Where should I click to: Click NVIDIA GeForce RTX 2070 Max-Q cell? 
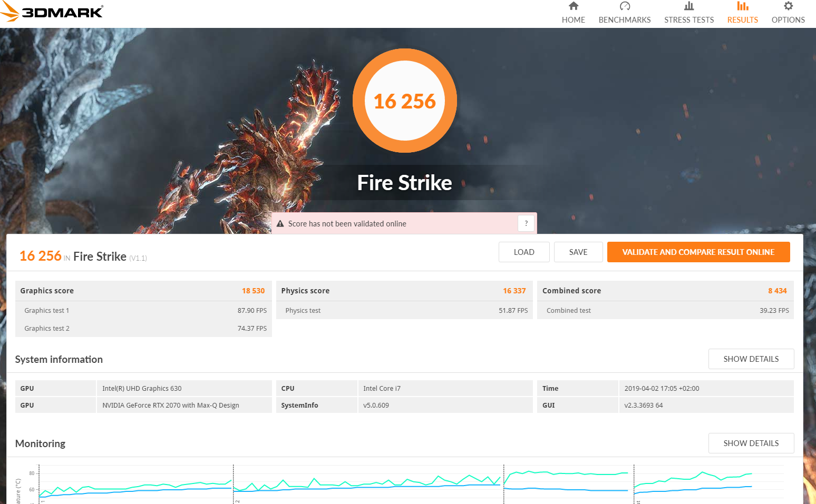184,405
